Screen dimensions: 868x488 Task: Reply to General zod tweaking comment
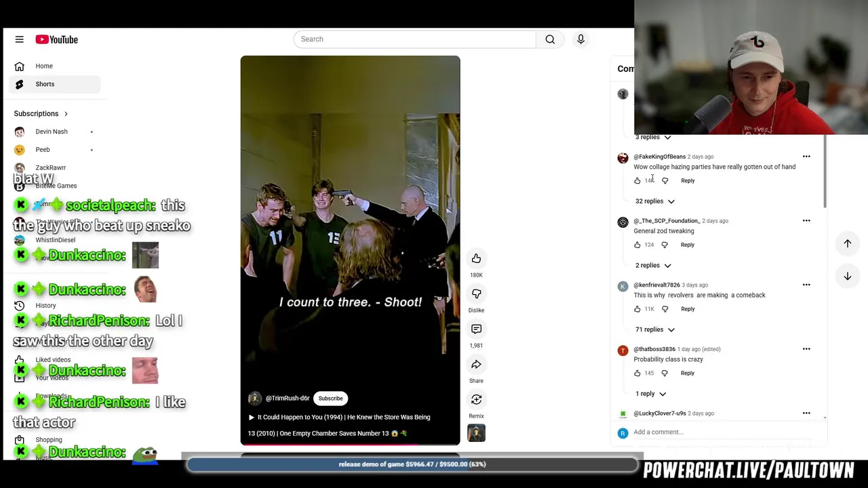688,245
